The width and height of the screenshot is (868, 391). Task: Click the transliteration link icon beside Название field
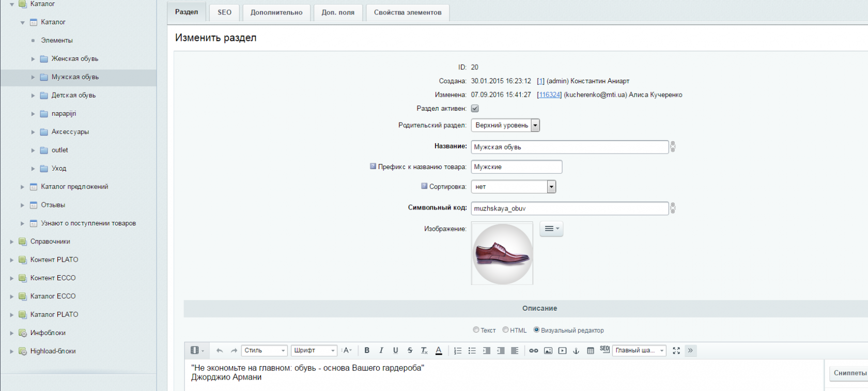coord(673,147)
